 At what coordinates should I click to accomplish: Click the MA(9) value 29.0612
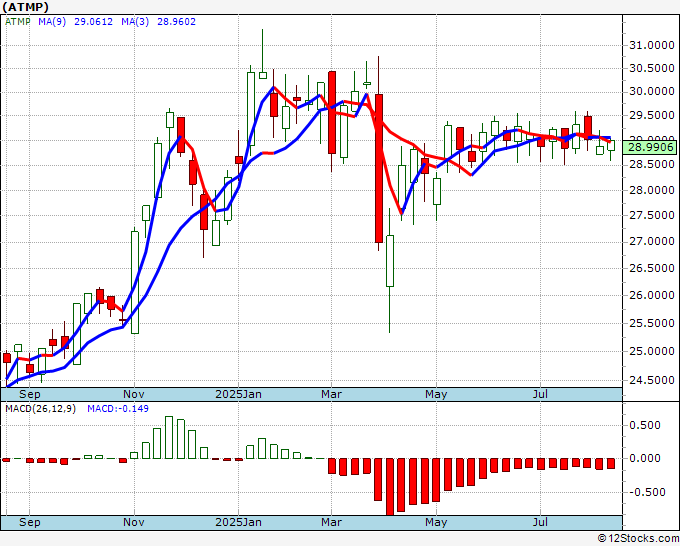click(93, 22)
